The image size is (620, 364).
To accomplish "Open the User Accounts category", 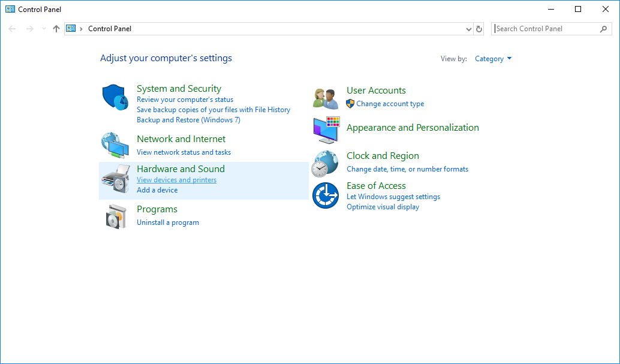I will click(x=376, y=91).
